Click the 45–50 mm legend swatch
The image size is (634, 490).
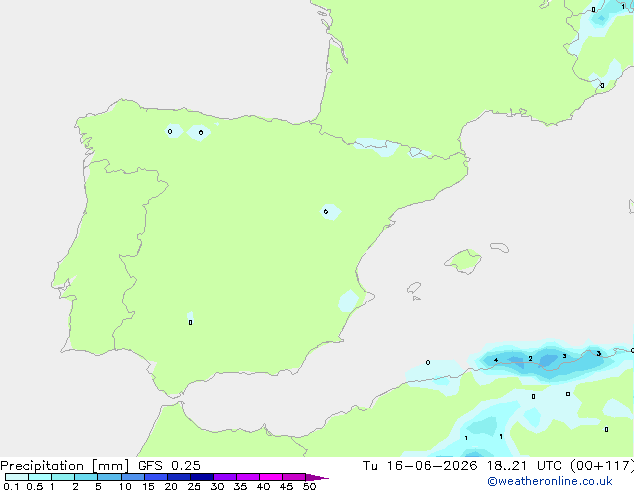[x=294, y=477]
